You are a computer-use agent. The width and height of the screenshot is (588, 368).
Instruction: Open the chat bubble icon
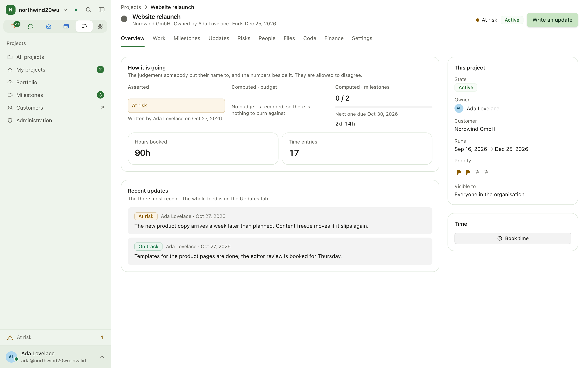[31, 26]
